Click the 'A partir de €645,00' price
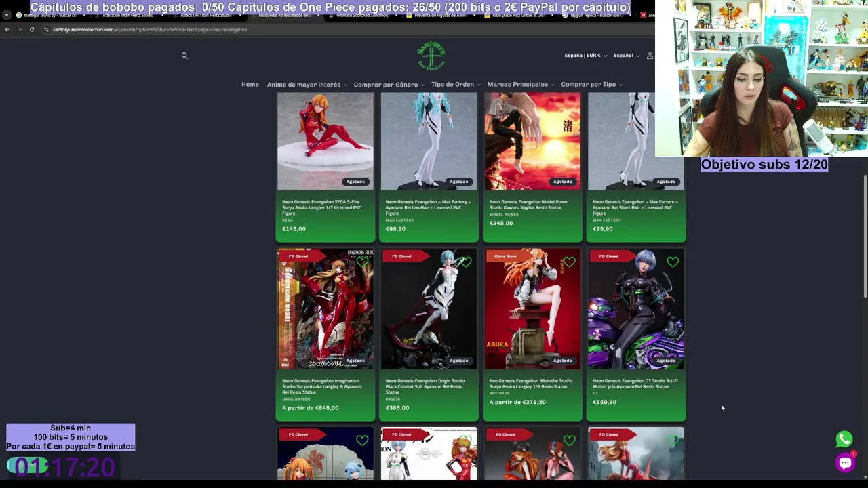Image resolution: width=868 pixels, height=488 pixels. tap(311, 408)
